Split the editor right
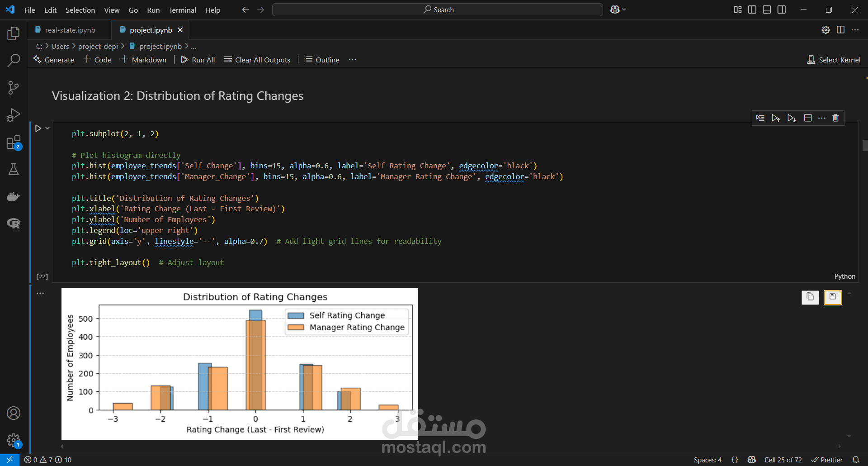 tap(840, 30)
